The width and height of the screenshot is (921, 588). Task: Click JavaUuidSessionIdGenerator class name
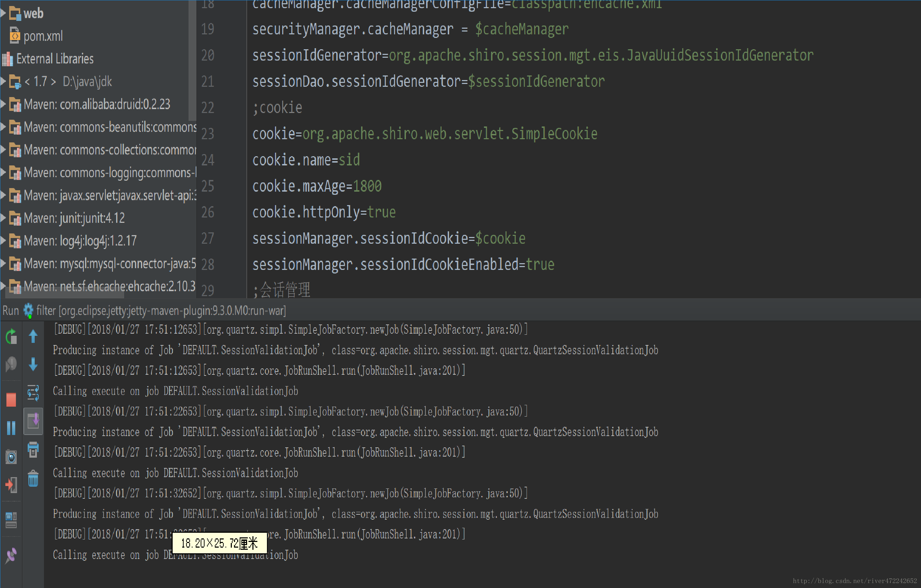pos(720,56)
